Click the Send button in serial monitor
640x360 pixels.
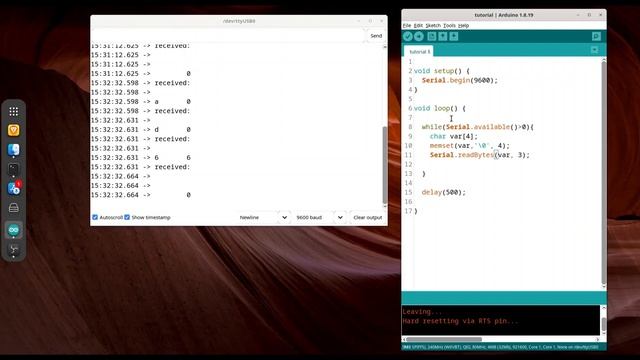[x=376, y=36]
